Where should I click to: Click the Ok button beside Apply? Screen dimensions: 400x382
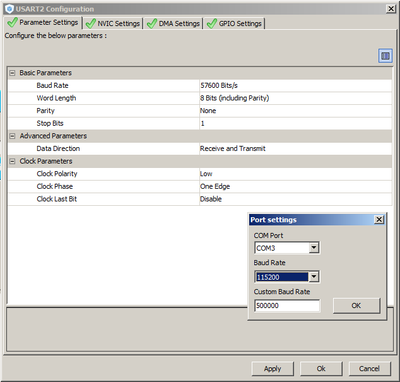click(x=321, y=369)
